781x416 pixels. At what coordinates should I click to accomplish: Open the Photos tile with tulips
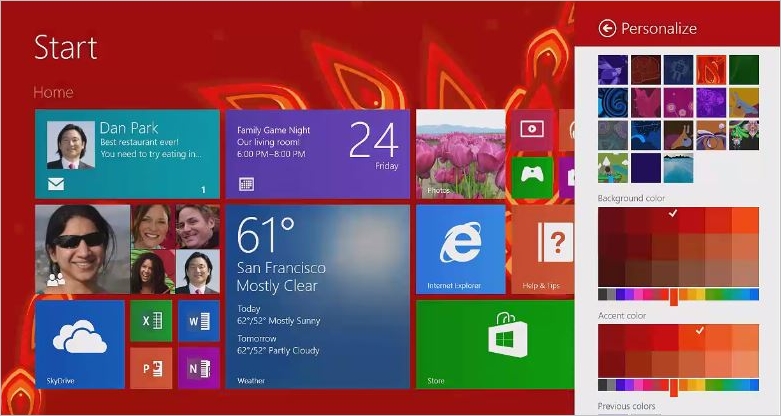(461, 154)
